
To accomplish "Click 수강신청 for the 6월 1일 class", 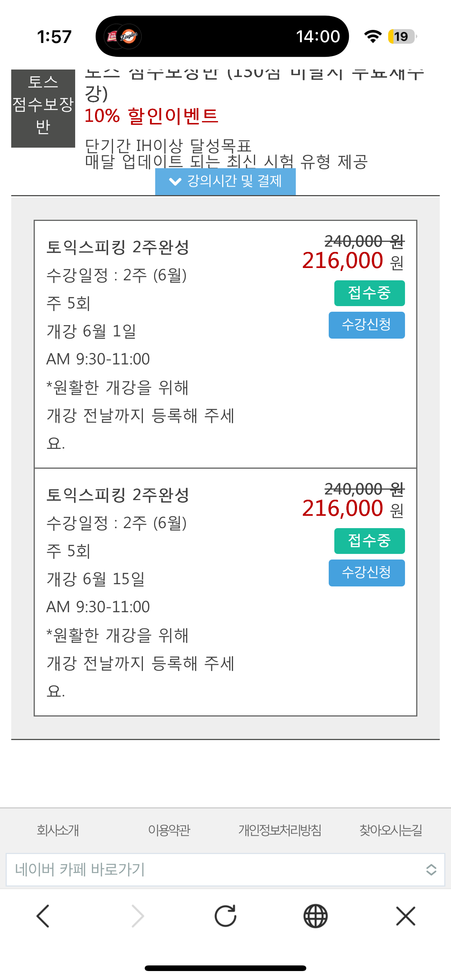I will (x=366, y=325).
